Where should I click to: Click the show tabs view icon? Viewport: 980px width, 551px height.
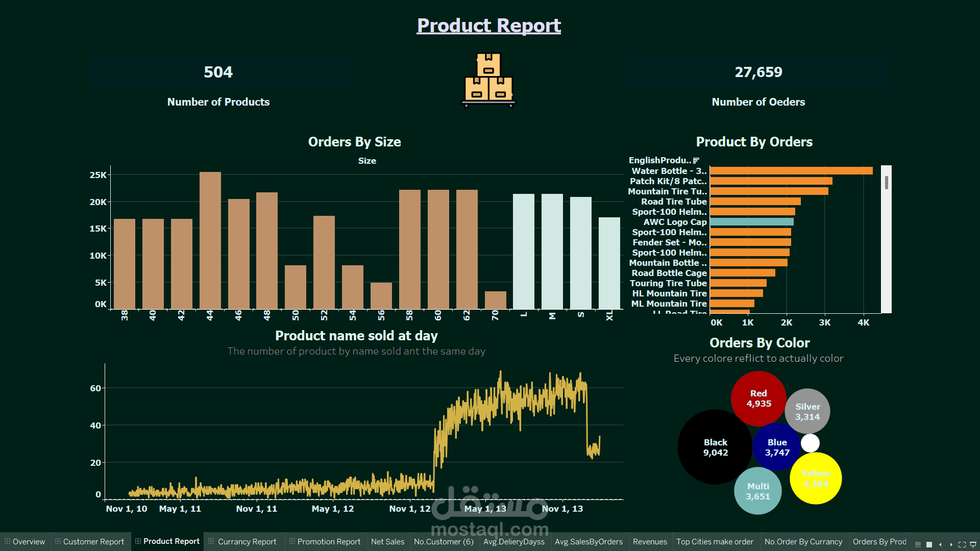click(x=929, y=544)
